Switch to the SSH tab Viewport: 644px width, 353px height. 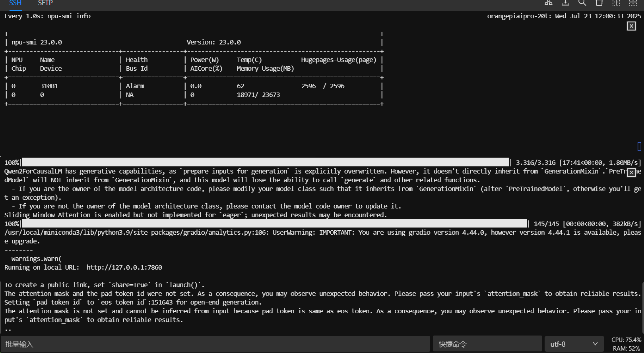[x=15, y=3]
